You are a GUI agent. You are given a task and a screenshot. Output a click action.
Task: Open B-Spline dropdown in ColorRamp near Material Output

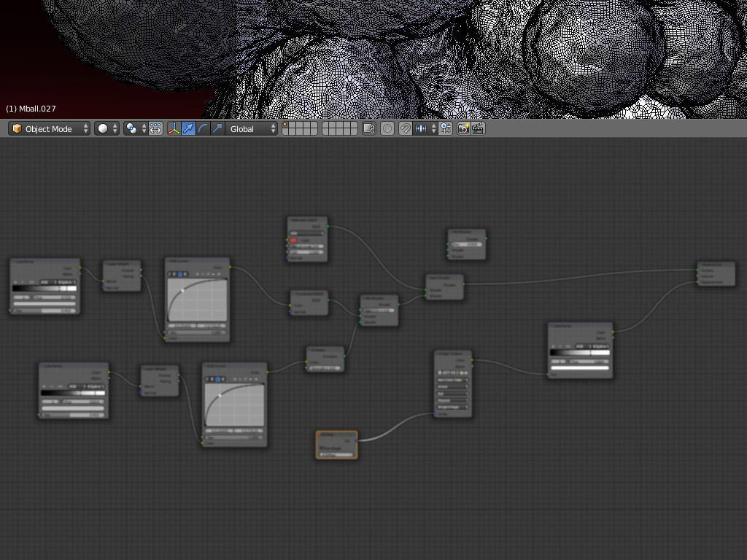coord(600,346)
